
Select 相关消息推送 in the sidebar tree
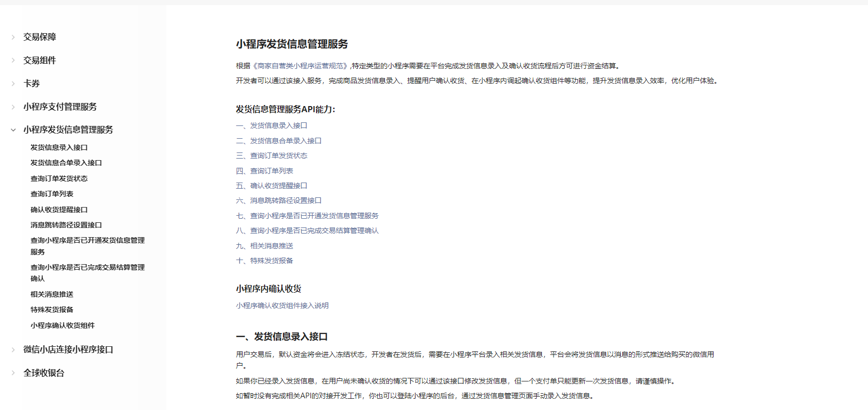click(52, 294)
